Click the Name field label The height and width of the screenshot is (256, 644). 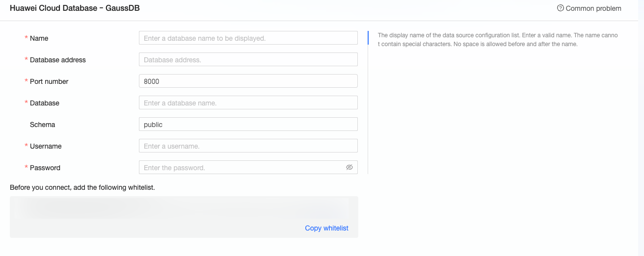coord(39,38)
